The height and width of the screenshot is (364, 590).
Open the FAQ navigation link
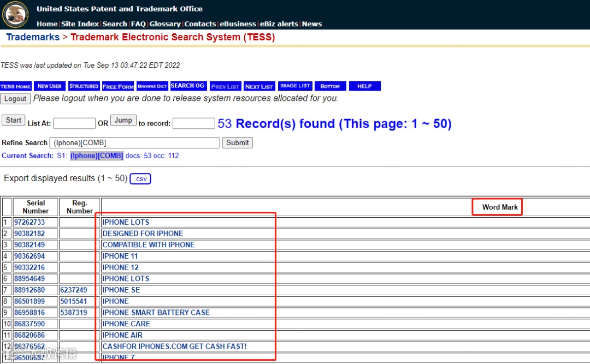pos(138,23)
